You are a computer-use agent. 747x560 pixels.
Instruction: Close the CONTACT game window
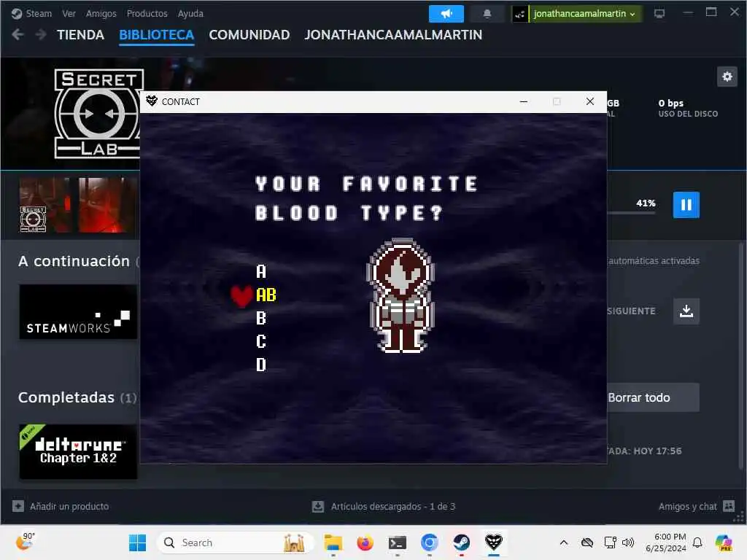[x=589, y=101]
